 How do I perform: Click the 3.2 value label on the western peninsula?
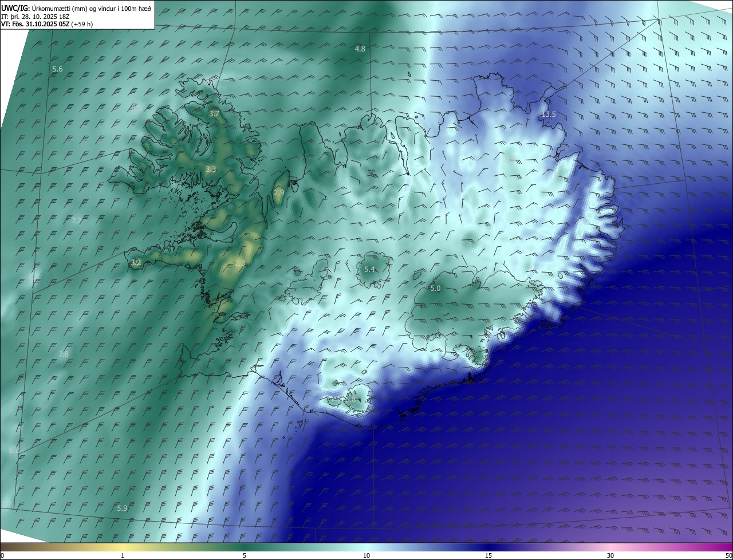[x=136, y=263]
